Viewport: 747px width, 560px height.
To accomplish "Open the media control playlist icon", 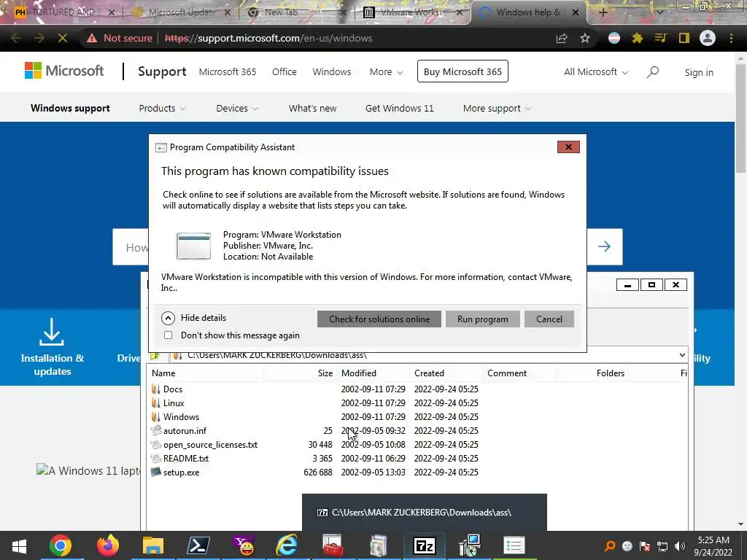I will (x=661, y=38).
